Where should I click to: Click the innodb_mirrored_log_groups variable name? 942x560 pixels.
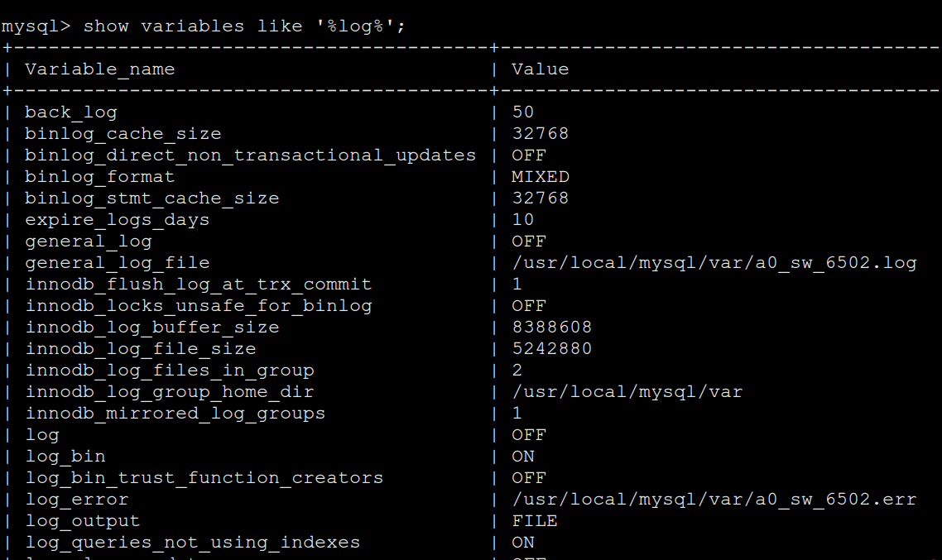(x=175, y=413)
